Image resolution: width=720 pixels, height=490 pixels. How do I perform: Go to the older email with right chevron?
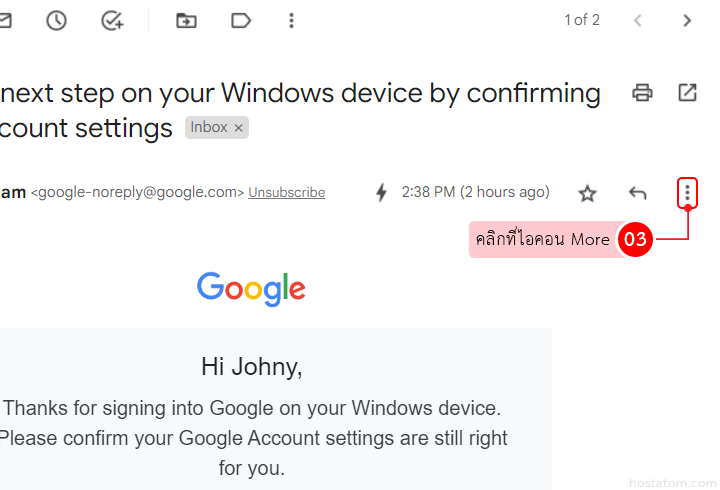pos(687,20)
